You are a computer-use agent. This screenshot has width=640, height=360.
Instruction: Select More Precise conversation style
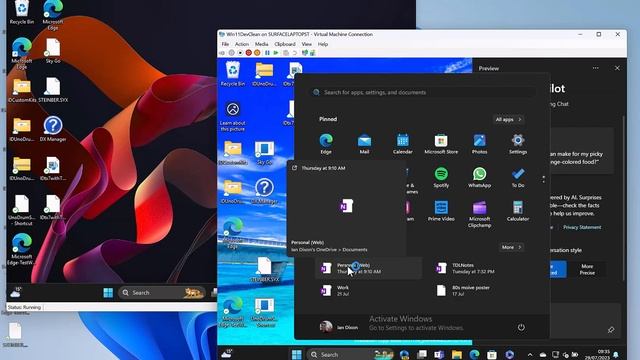(x=587, y=269)
